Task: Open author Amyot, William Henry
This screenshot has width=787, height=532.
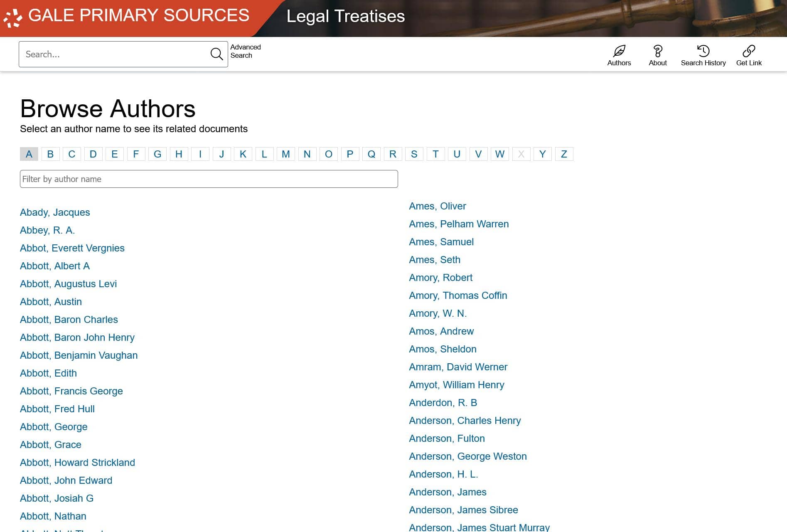Action: coord(457,385)
